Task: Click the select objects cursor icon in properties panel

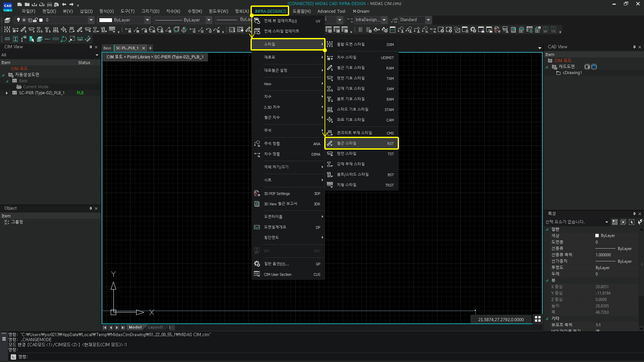Action: tap(631, 222)
